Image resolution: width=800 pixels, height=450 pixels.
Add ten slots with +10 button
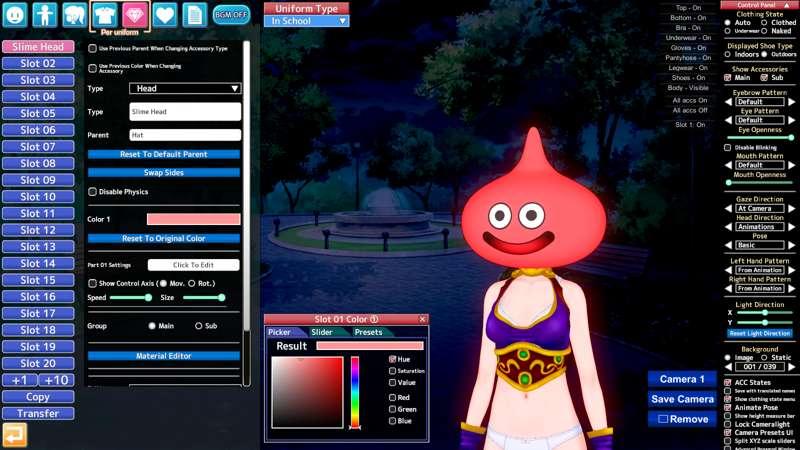[x=57, y=380]
